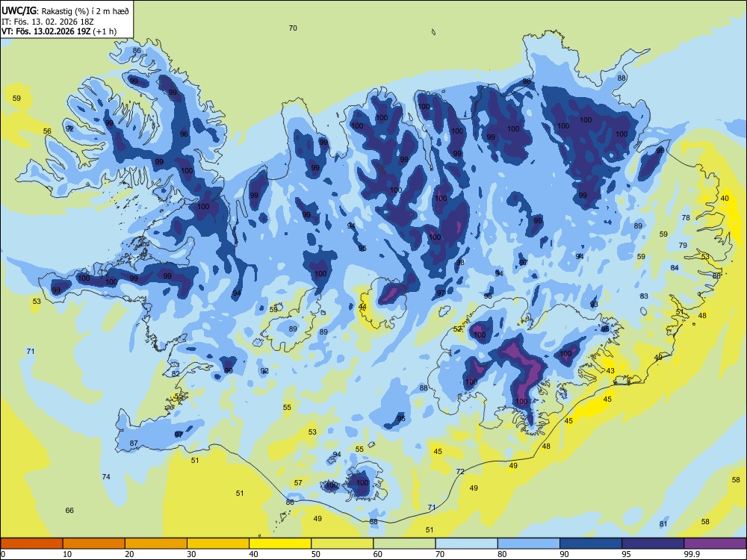
Task: Pick the 20–30 amber legend swatch
Action: 156,544
